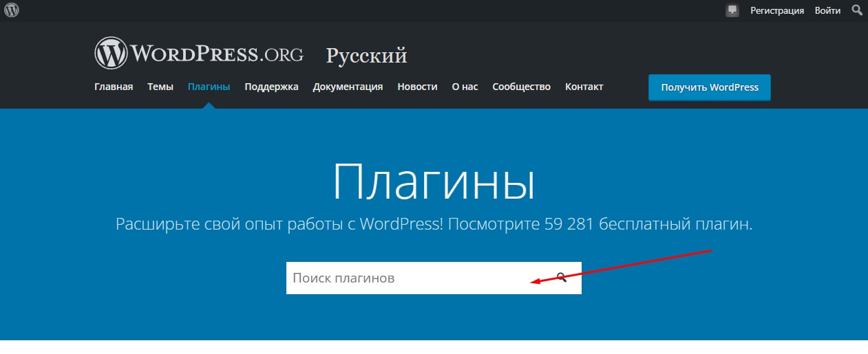
Task: Go to the Главная menu item
Action: pos(114,87)
